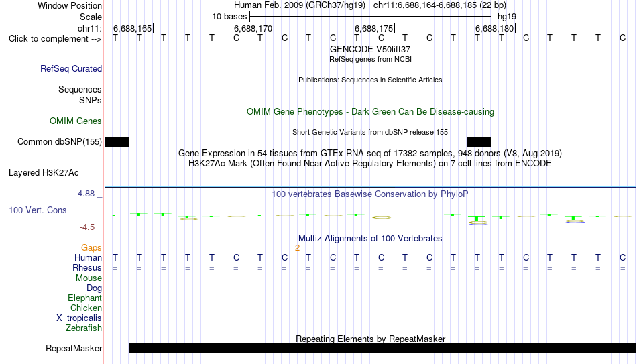The width and height of the screenshot is (637, 364).
Task: Select the Layered H3K27Ac track label
Action: [x=44, y=173]
